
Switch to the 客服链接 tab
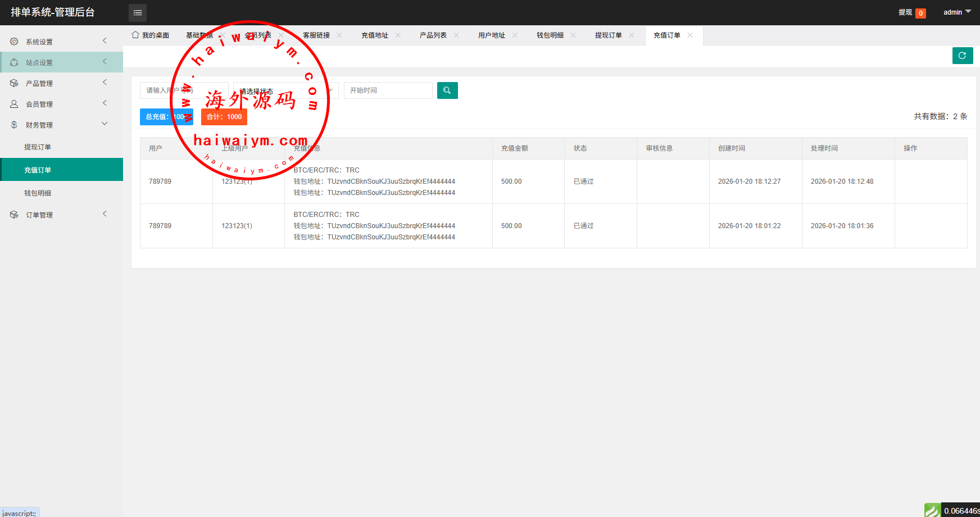(316, 35)
